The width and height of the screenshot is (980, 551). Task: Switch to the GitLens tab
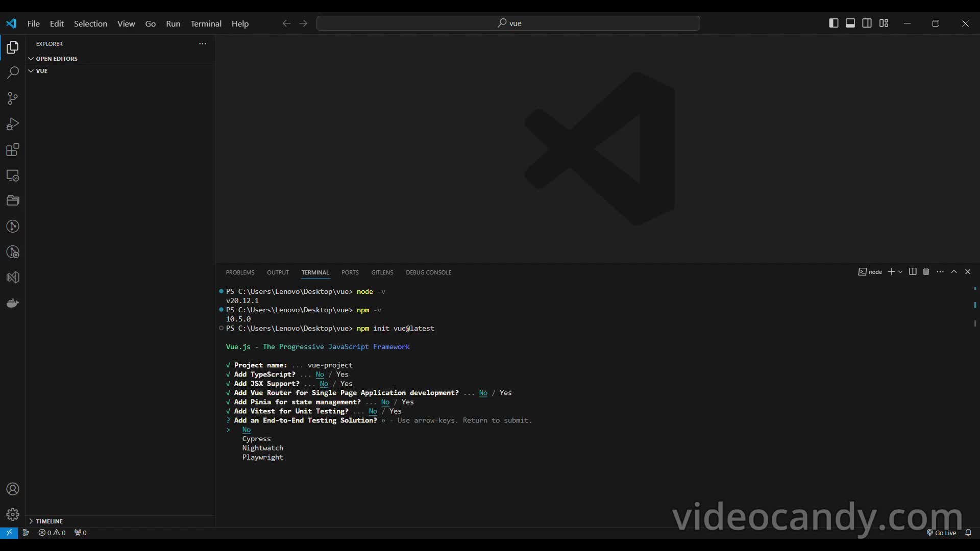[x=382, y=272]
